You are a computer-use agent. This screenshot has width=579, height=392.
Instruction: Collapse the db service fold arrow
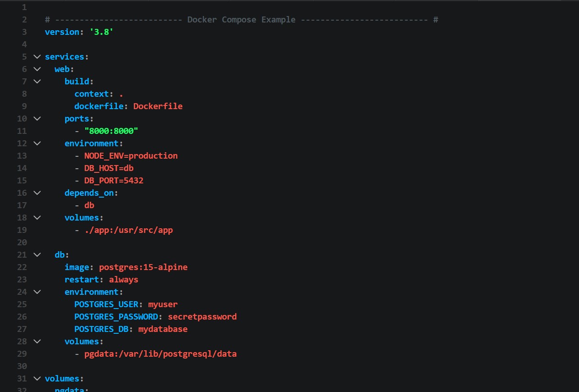[37, 255]
